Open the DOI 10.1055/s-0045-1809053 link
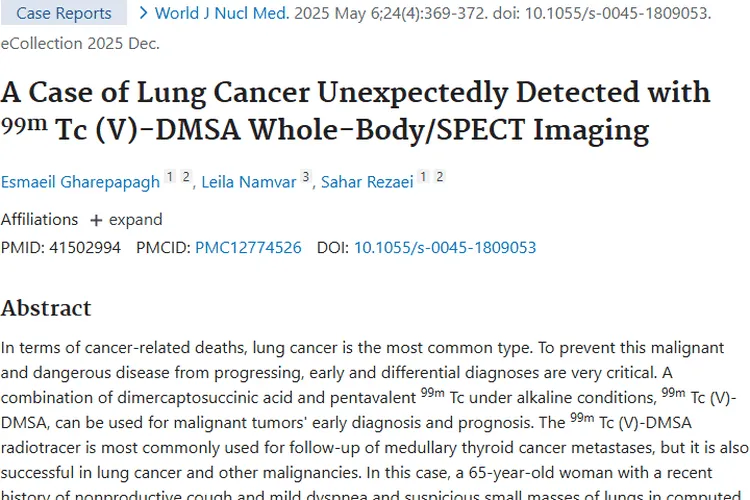 click(445, 247)
